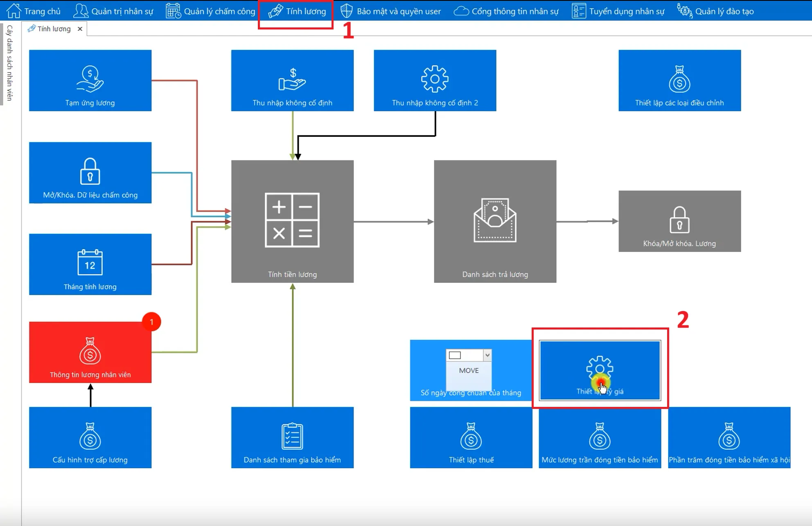
Task: Open the Tạm ứng lương tile
Action: pyautogui.click(x=90, y=81)
